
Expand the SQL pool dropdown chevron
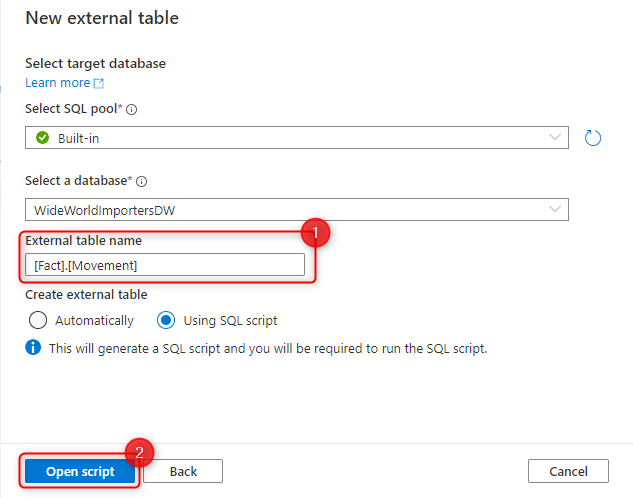[555, 137]
